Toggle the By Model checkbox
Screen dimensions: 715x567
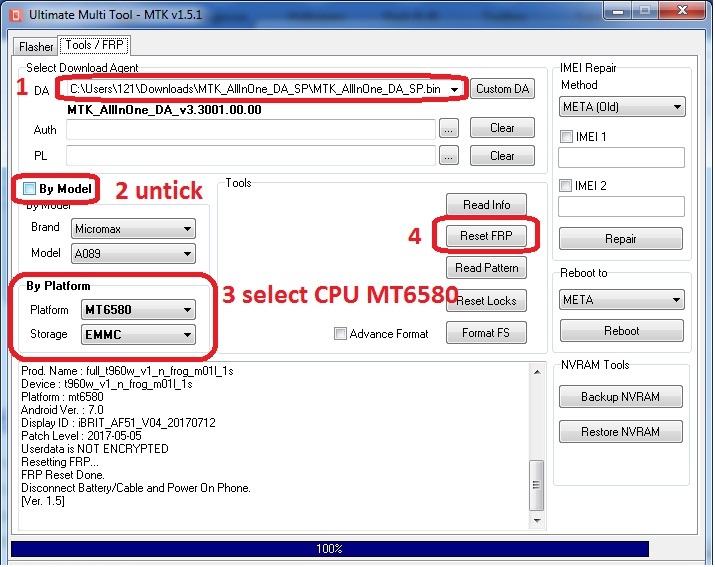pyautogui.click(x=29, y=188)
